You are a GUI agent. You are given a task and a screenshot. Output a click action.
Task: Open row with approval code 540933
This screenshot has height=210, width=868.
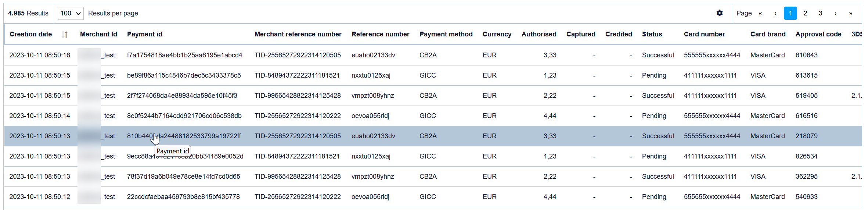(x=806, y=197)
